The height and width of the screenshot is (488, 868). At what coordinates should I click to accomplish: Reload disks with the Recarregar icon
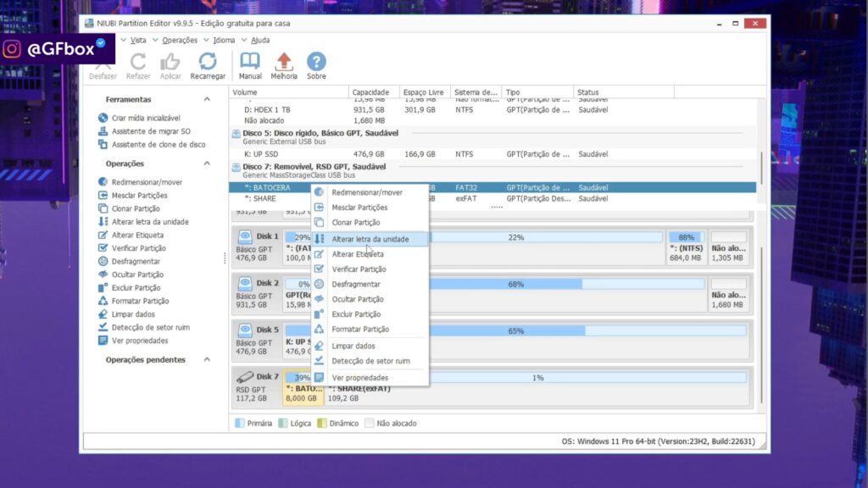(208, 61)
